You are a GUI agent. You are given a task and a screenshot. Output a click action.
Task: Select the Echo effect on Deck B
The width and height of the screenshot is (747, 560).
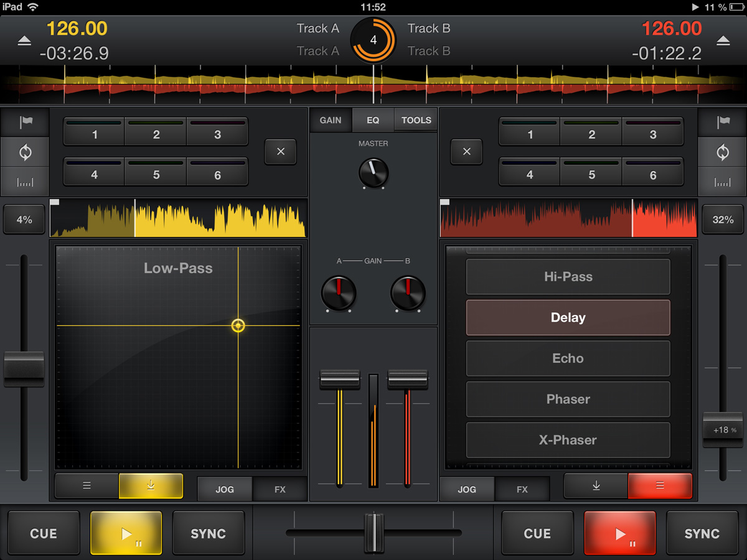click(568, 358)
